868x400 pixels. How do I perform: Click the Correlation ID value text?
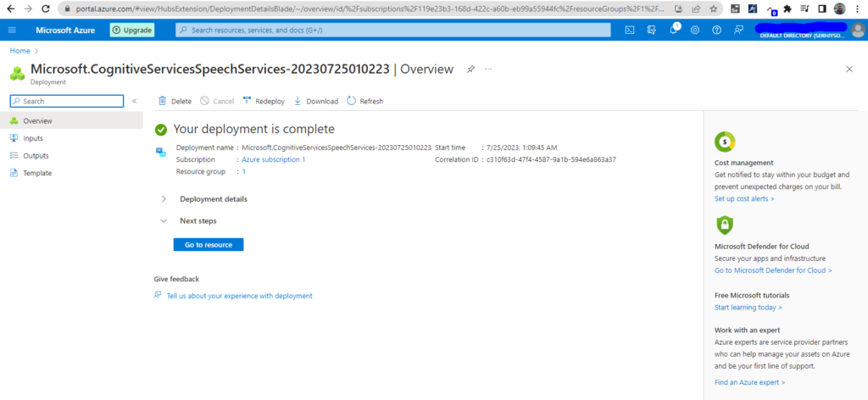tap(551, 159)
